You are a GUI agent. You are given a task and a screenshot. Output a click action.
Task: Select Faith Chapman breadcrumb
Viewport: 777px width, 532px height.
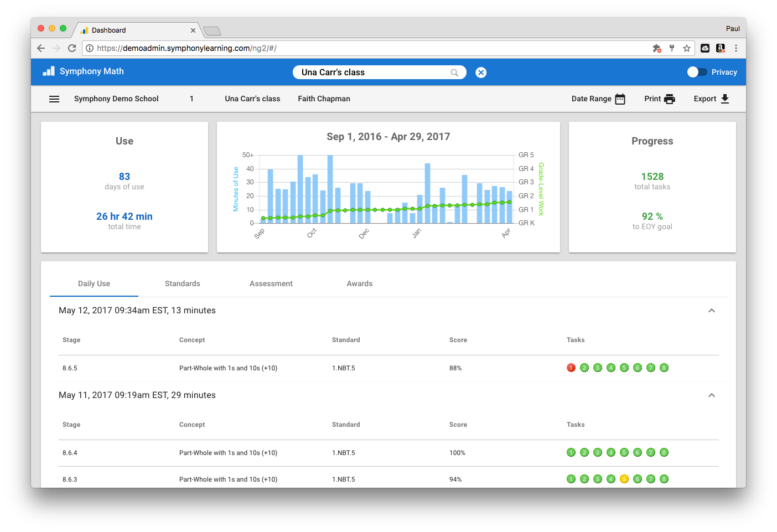pos(324,99)
